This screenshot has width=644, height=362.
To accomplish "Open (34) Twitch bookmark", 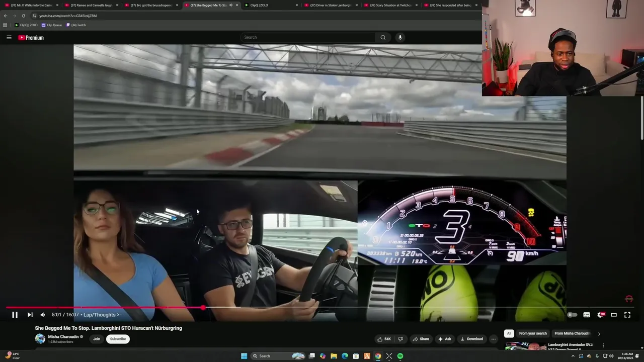I will coord(76,25).
